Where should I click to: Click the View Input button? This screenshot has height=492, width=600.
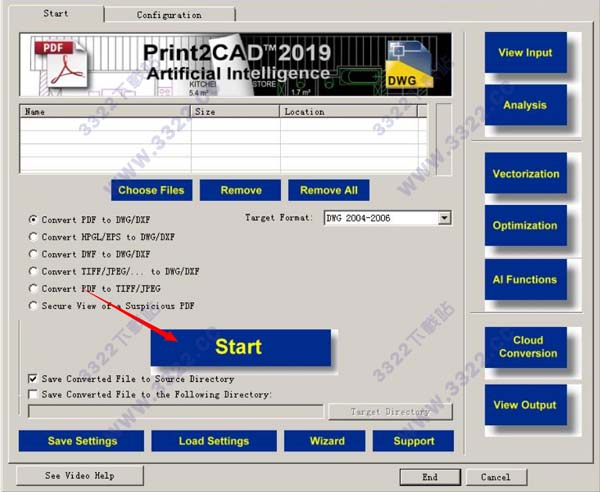pos(525,52)
